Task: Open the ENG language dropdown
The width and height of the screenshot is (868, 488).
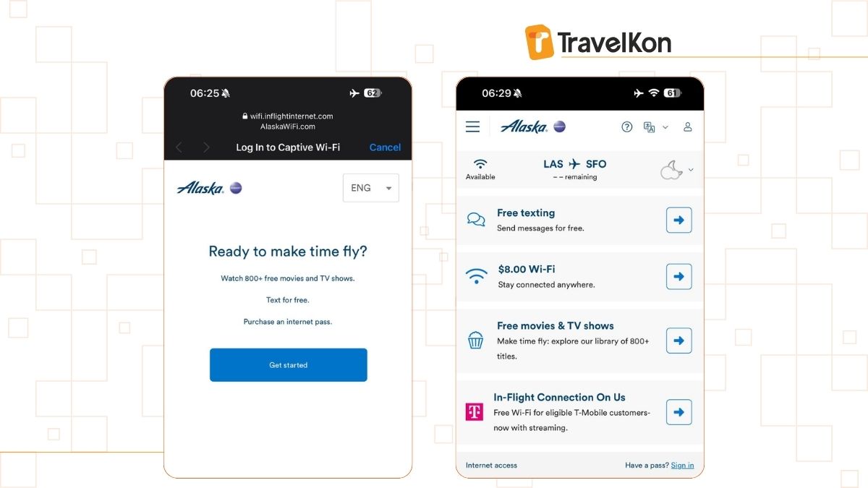Action: pos(370,188)
